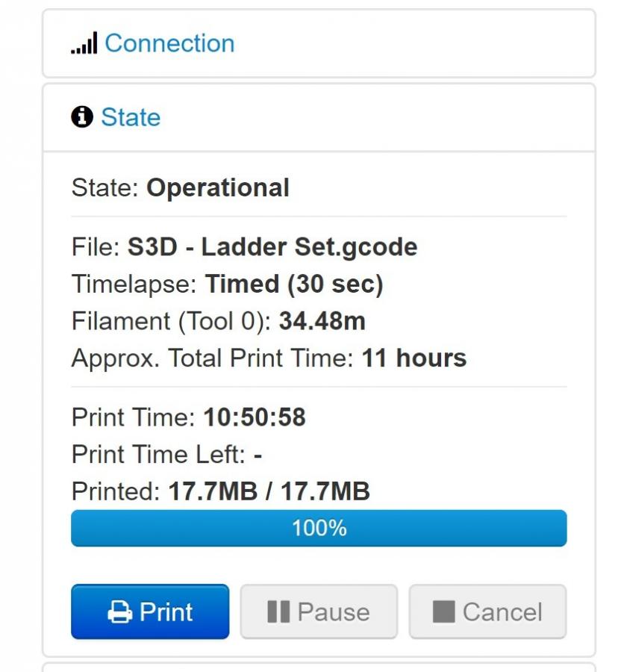Click the stop square Cancel icon
The width and height of the screenshot is (624, 672).
pos(443,612)
